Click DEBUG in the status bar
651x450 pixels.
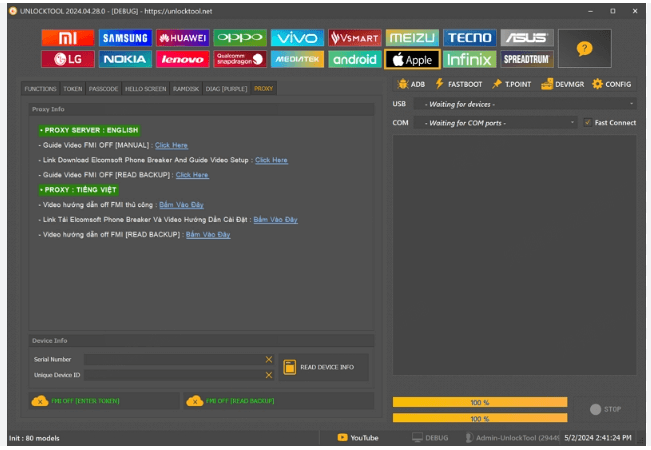tap(431, 438)
